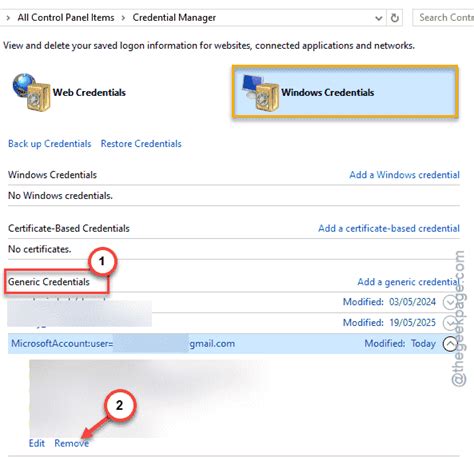Go to All Control Panel Items breadcrumb
Viewport: 474px width, 457px height.
(66, 17)
